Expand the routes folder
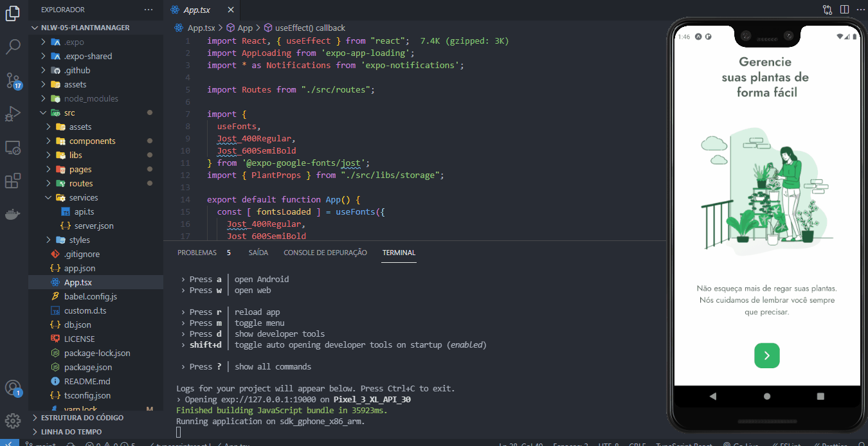 click(96, 183)
